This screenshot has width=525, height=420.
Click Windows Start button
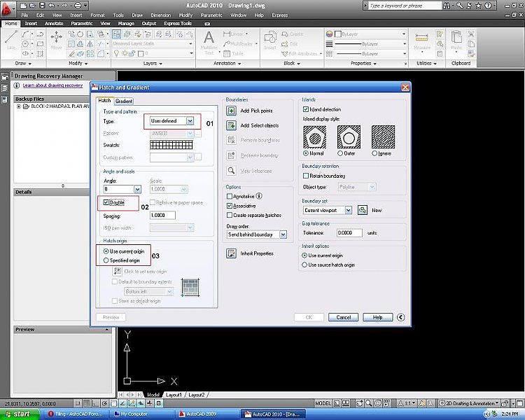point(20,414)
